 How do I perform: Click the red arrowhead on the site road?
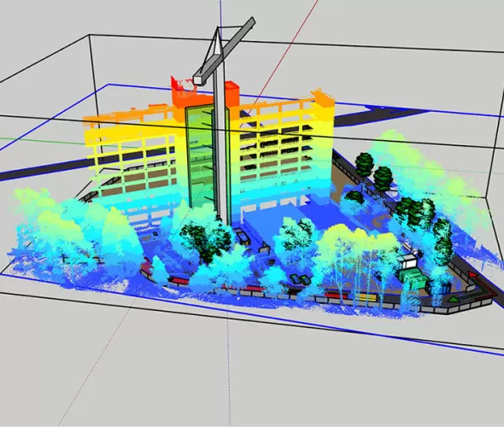point(472,275)
